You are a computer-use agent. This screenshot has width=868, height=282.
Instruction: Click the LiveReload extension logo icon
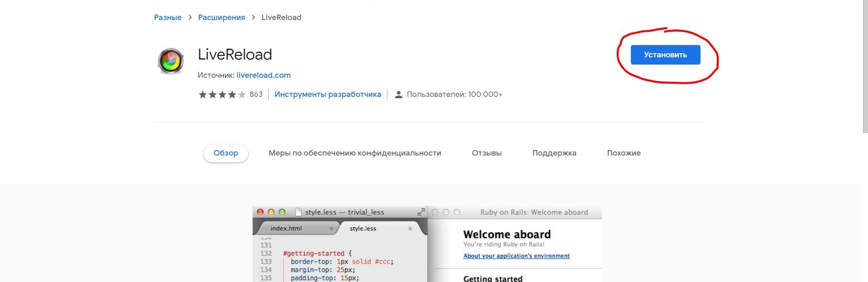pyautogui.click(x=171, y=61)
